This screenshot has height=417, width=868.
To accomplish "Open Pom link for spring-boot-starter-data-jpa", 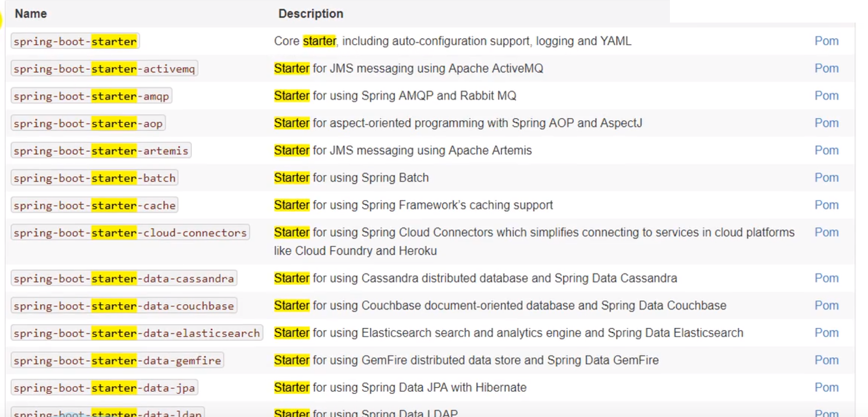I will [x=826, y=387].
